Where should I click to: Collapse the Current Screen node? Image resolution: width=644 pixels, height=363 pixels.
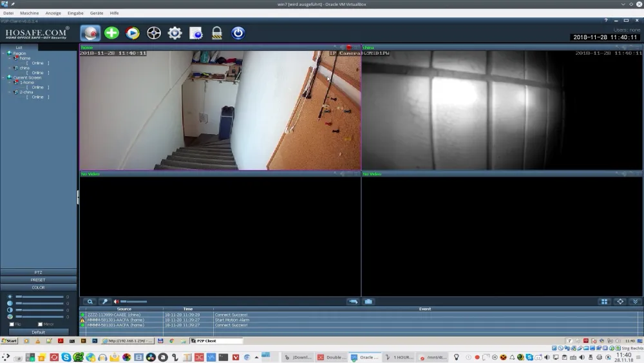3,78
